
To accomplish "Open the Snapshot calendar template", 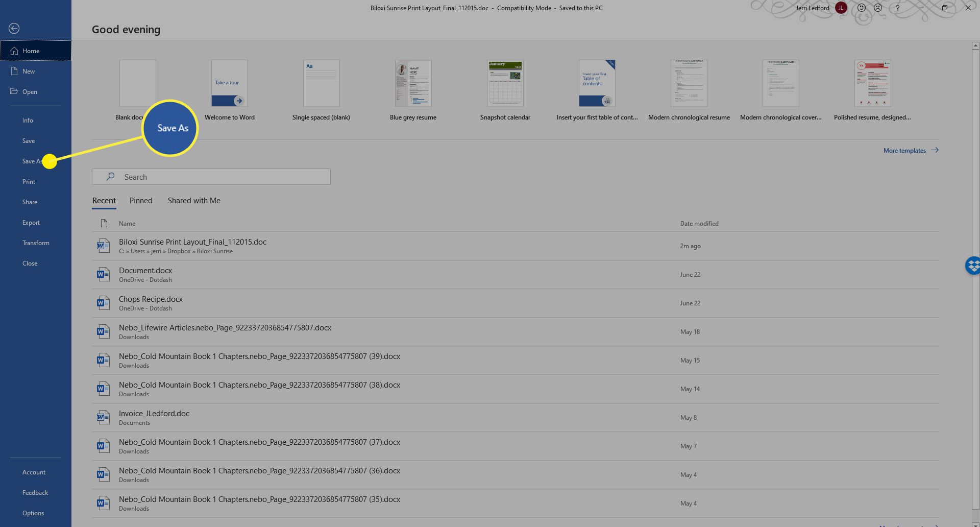I will point(505,90).
